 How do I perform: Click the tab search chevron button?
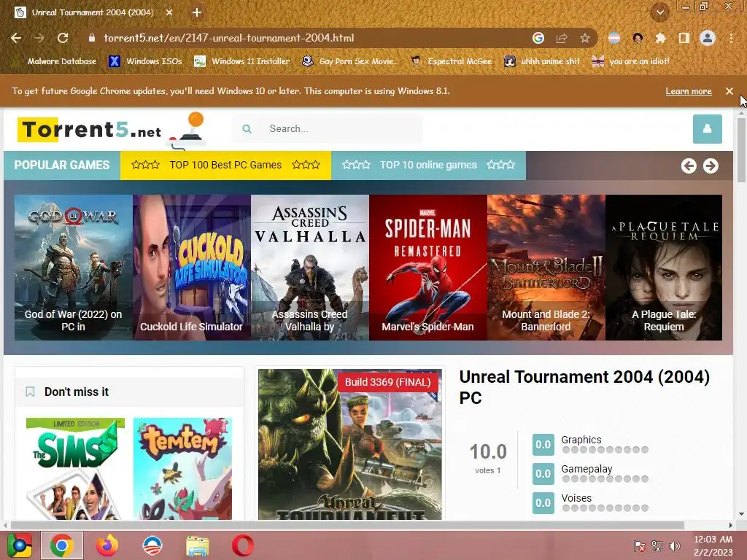tap(659, 12)
